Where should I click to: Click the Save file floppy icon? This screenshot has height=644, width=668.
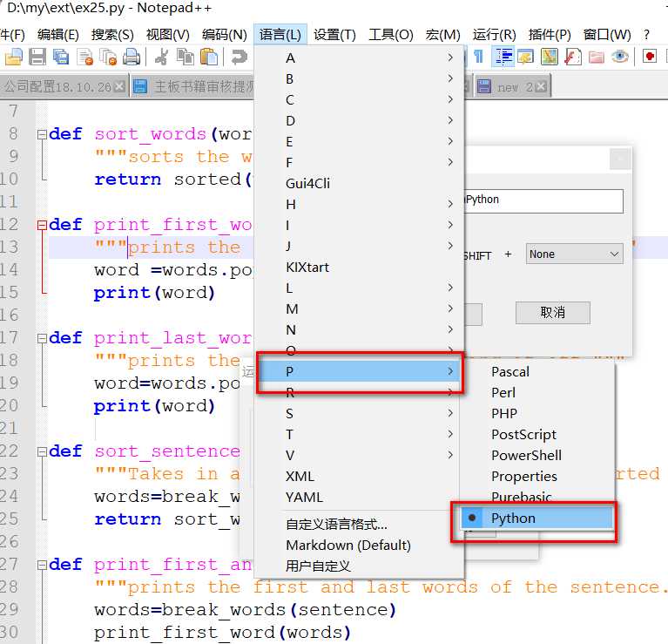click(x=37, y=57)
